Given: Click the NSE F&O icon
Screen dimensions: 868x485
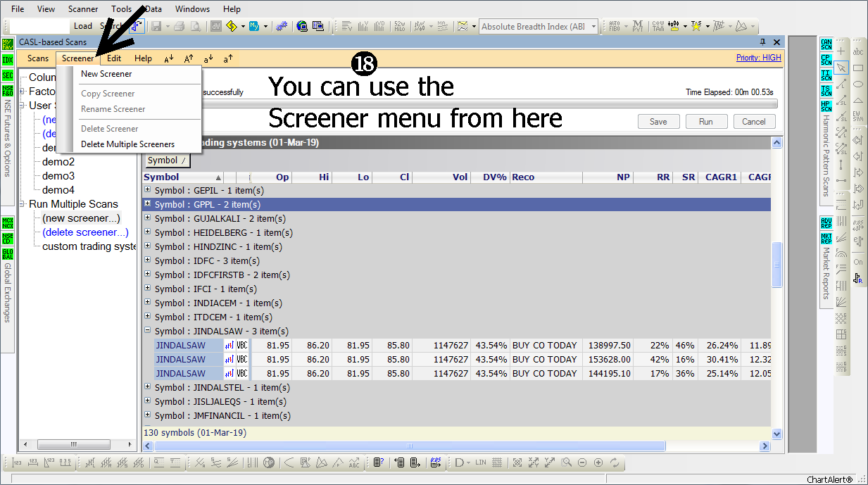Looking at the screenshot, I should pos(8,90).
